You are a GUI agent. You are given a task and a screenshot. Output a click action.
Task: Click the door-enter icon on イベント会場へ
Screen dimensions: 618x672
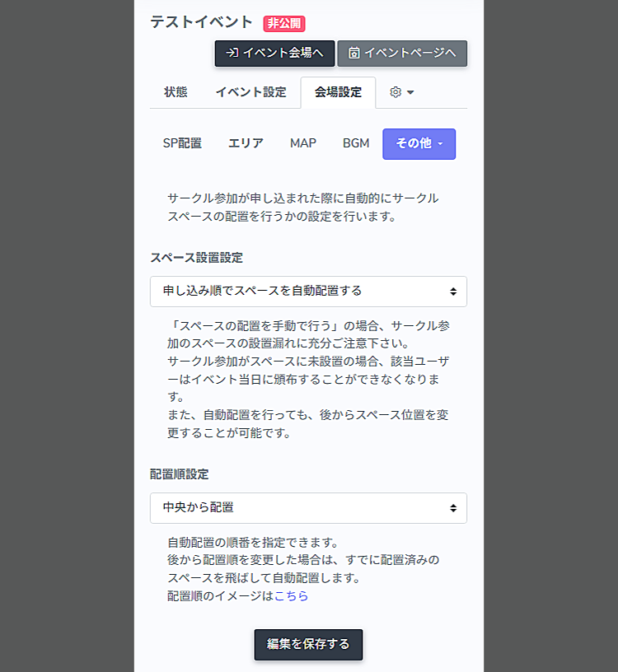[x=232, y=53]
